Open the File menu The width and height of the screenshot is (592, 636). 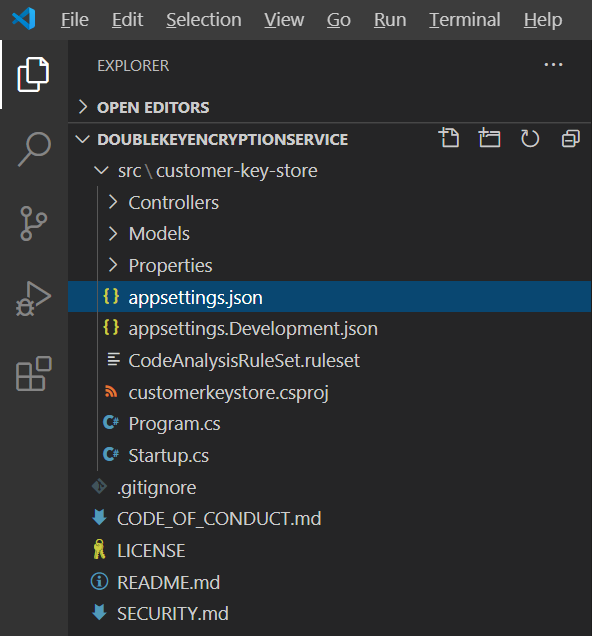pos(75,19)
